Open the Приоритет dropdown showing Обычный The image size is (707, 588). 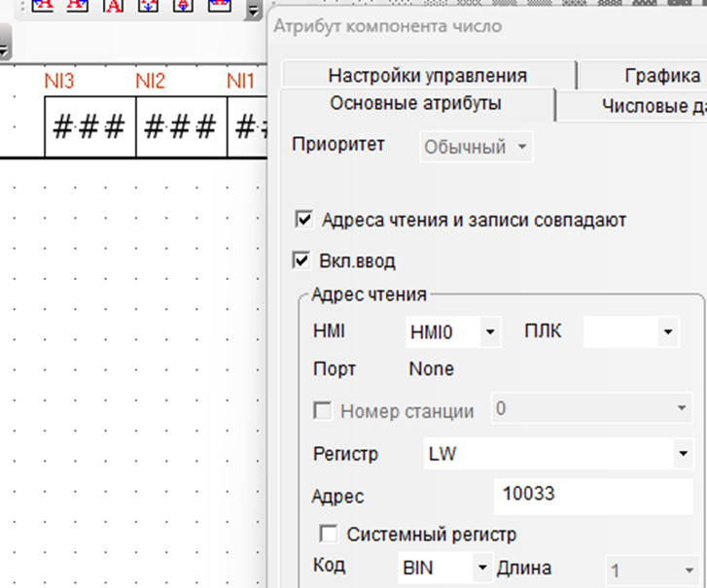477,147
